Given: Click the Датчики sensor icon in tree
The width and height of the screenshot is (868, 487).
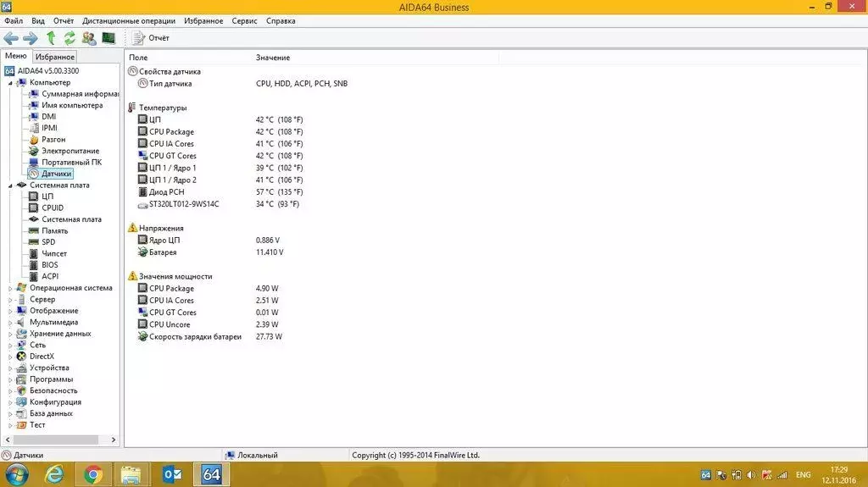Looking at the screenshot, I should coord(34,174).
